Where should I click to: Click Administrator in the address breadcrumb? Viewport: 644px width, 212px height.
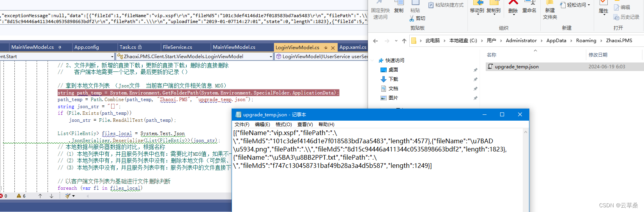(x=521, y=41)
